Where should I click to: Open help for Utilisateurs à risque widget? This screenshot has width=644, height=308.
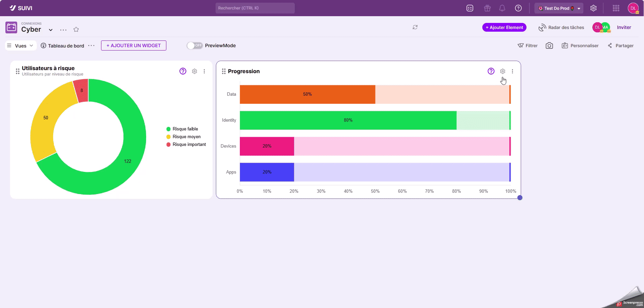pos(183,71)
